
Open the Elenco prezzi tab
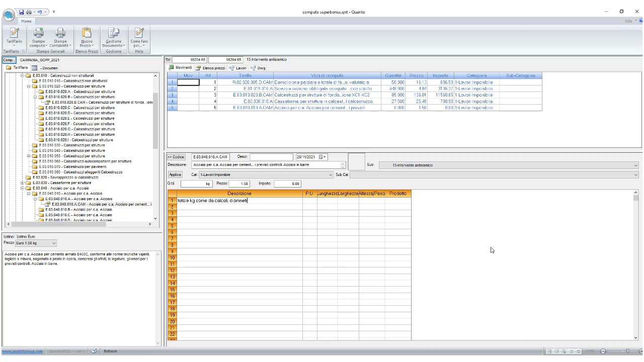(x=211, y=68)
